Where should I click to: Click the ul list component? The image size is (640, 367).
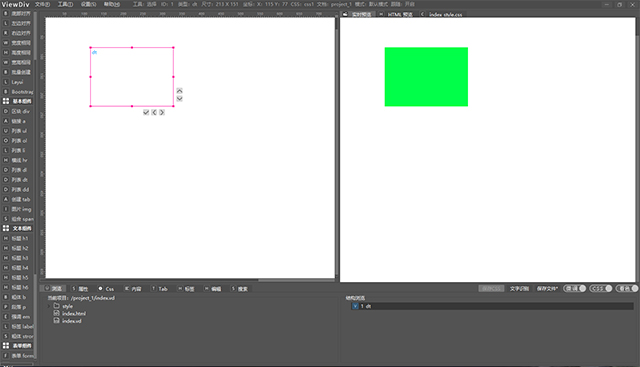(17, 131)
